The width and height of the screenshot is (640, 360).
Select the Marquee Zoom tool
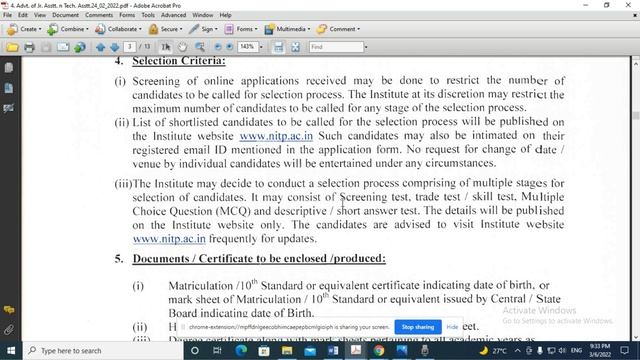tap(200, 47)
